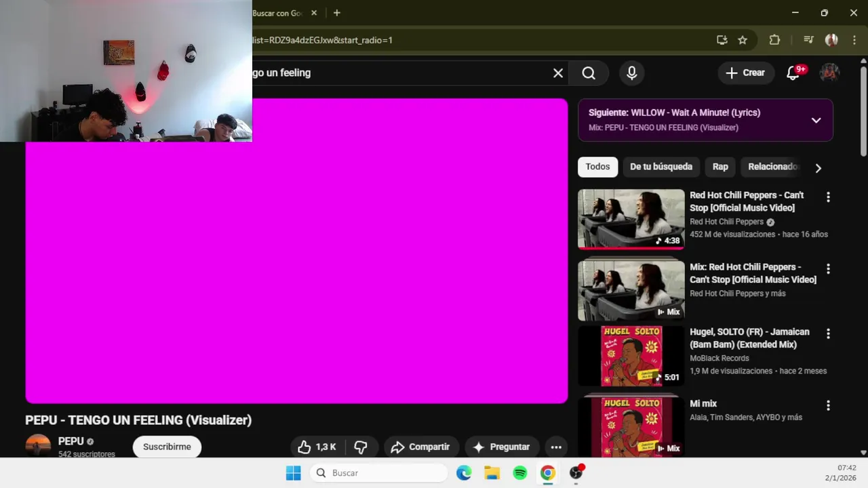Open the YouTube account avatar menu
868x488 pixels.
[x=830, y=73]
